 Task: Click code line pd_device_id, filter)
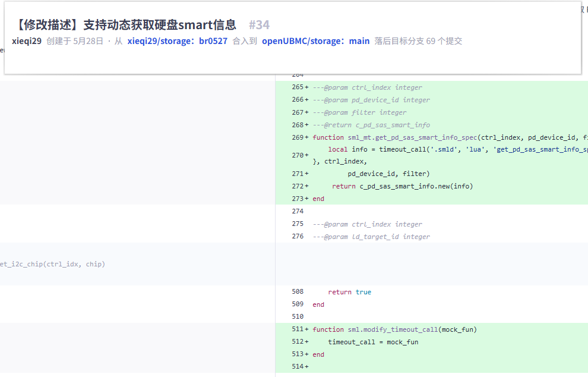(x=388, y=174)
